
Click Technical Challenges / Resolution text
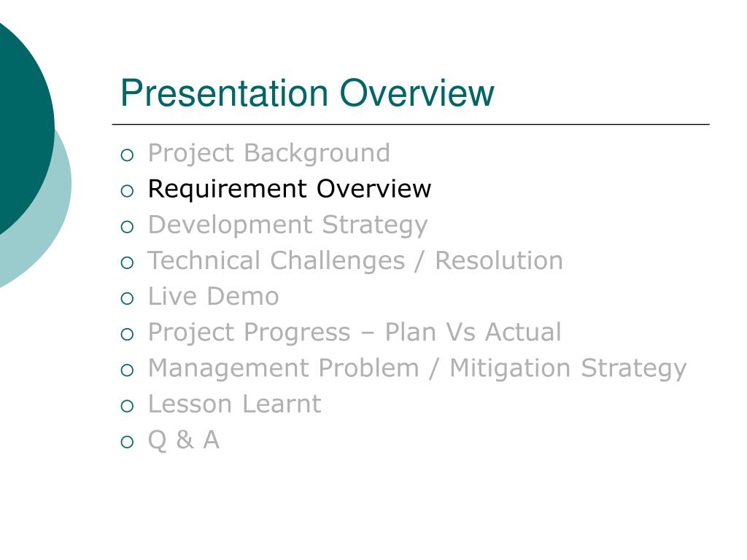click(x=355, y=261)
